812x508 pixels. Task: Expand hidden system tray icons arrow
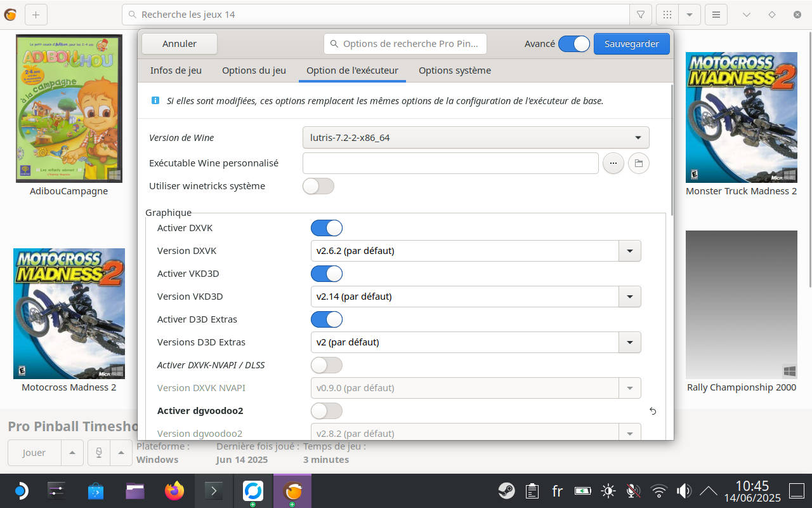(x=708, y=491)
